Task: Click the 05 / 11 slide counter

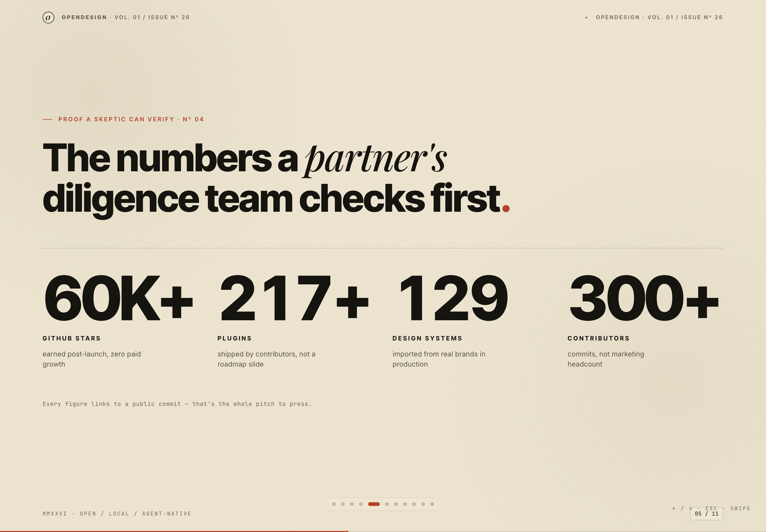Action: [707, 514]
